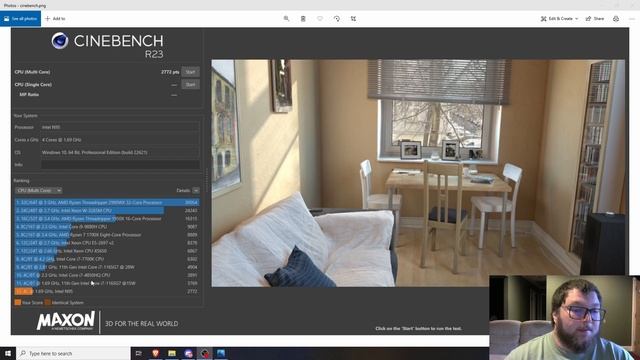The height and width of the screenshot is (360, 640).
Task: Select the orange Intel N95 ranking row
Action: pos(107,291)
